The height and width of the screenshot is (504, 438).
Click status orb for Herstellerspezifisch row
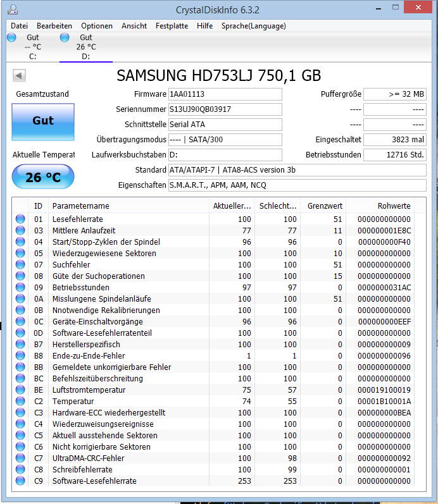[20, 344]
